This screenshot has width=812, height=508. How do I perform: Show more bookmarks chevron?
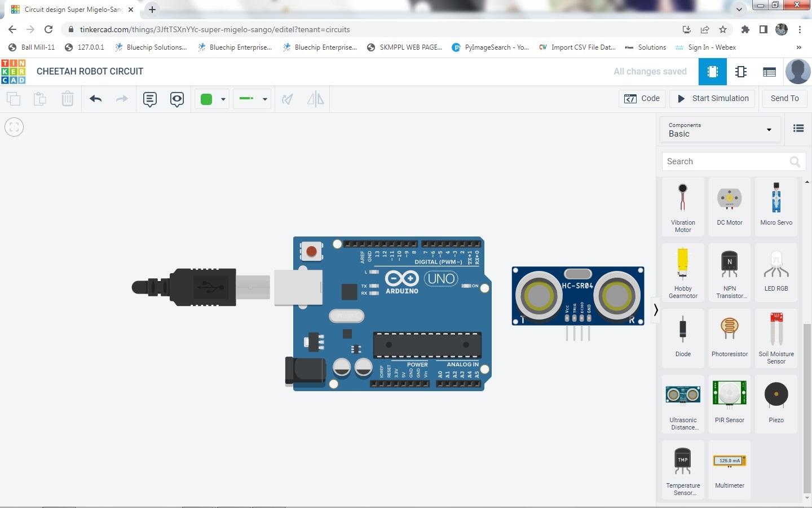(x=798, y=47)
